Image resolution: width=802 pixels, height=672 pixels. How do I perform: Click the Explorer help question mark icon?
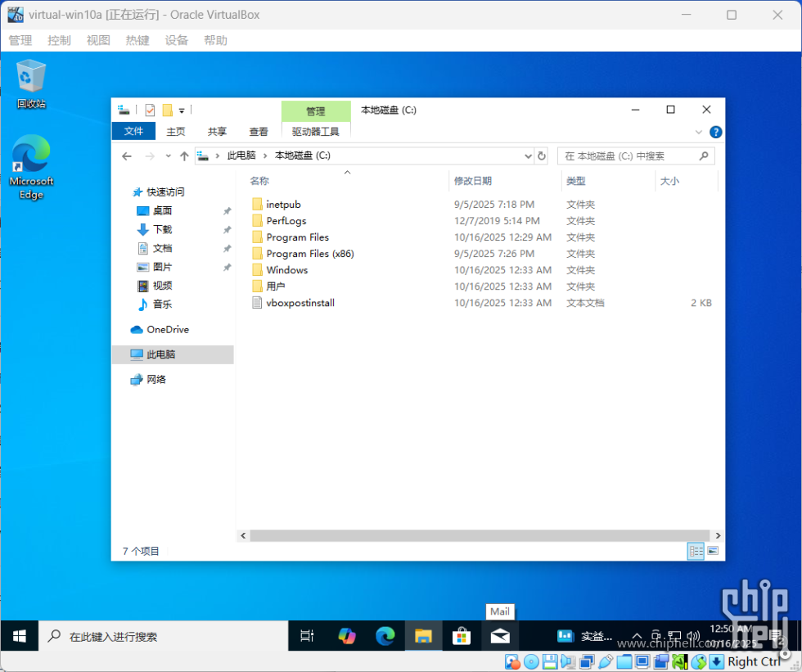pyautogui.click(x=715, y=132)
